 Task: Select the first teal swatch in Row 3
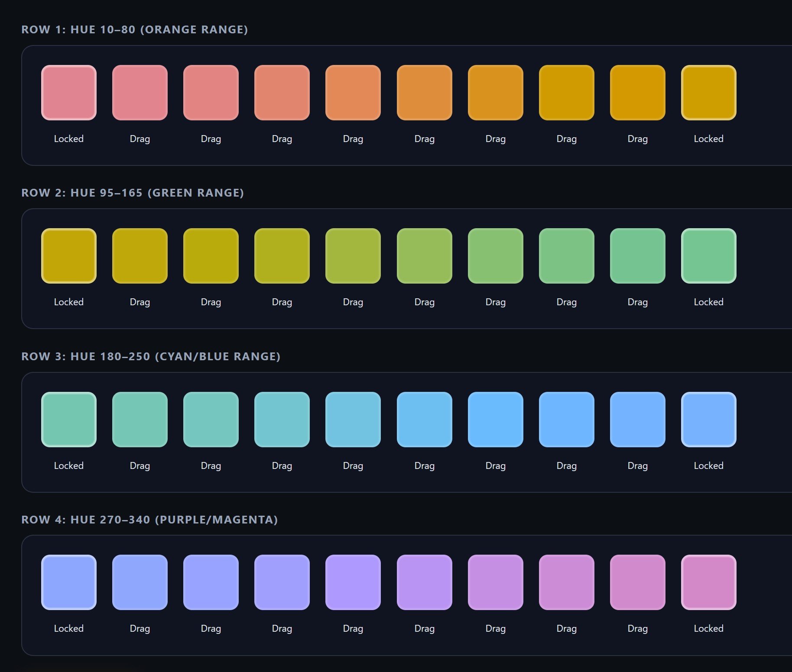tap(68, 419)
